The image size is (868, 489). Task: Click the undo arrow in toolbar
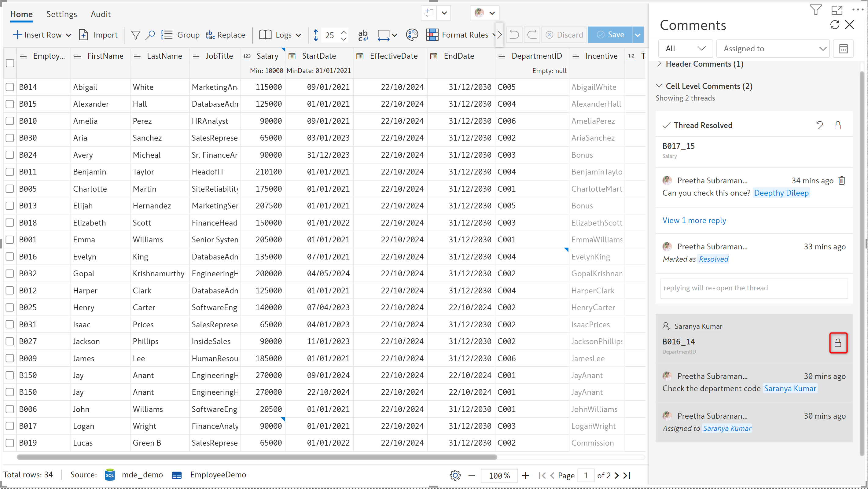tap(514, 35)
